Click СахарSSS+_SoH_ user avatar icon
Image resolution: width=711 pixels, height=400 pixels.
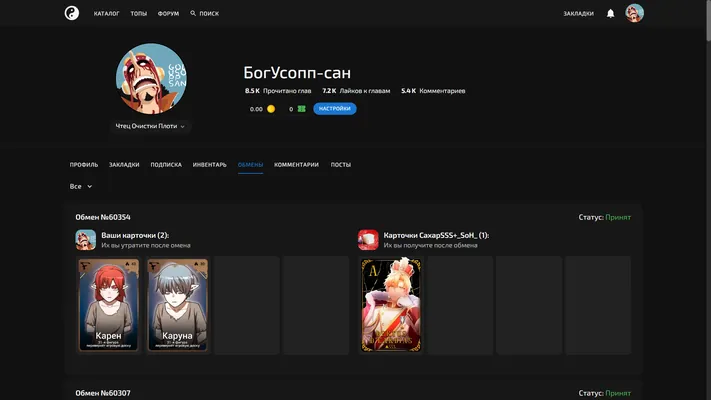click(368, 240)
